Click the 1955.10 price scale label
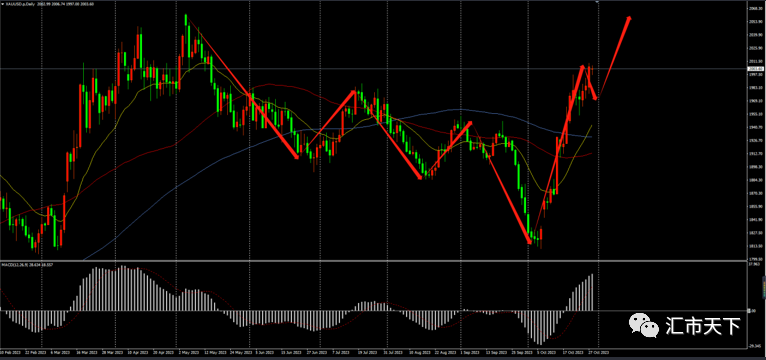 pos(755,114)
